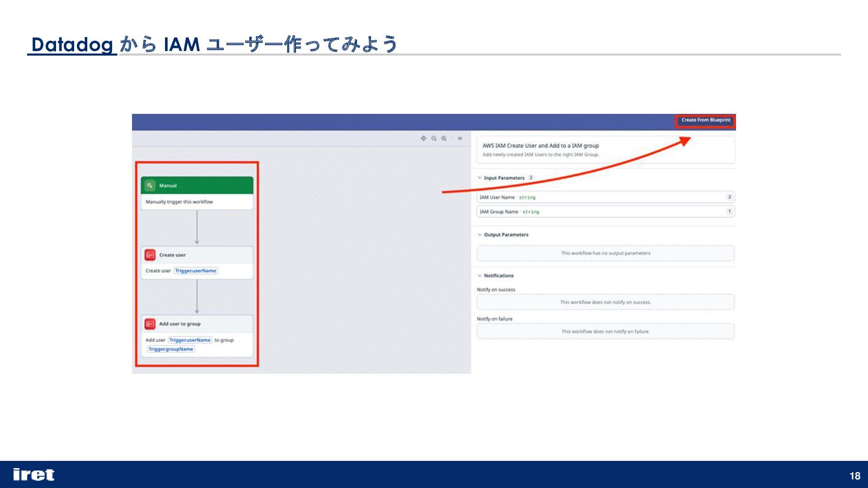The width and height of the screenshot is (868, 488).
Task: Collapse the Notifications section
Action: (480, 276)
